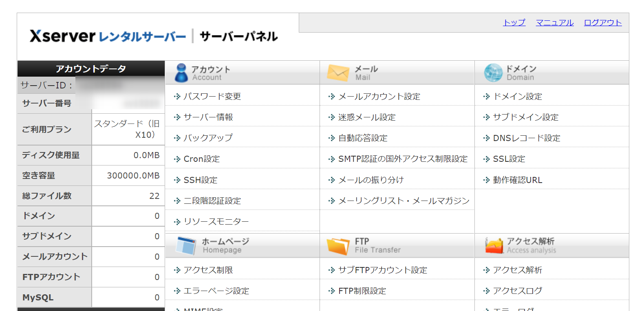The width and height of the screenshot is (644, 311).
Task: Open メールアカウント設定
Action: (x=379, y=96)
